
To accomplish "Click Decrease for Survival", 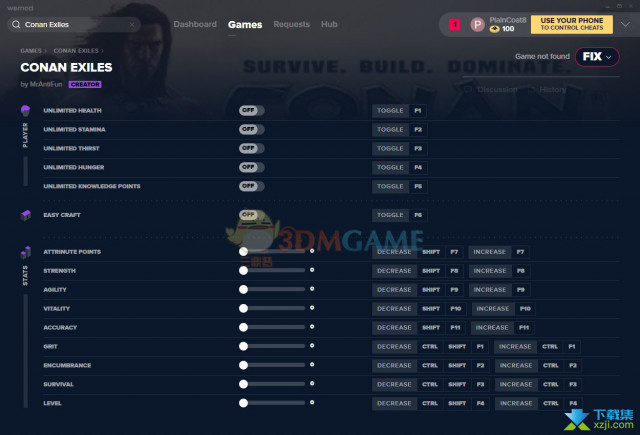I will click(x=394, y=384).
